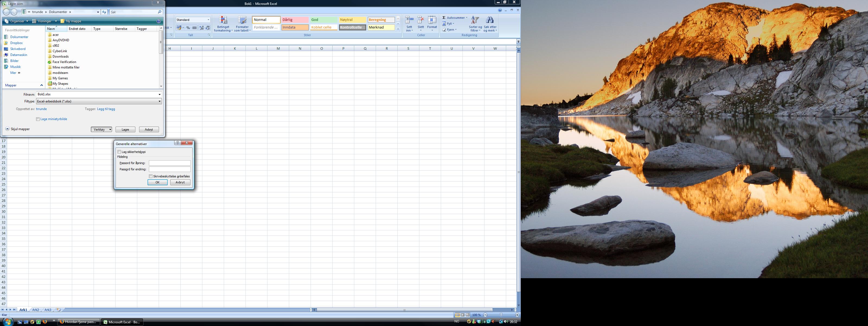Open Dokumenter favorite link
The width and height of the screenshot is (868, 326).
pyautogui.click(x=19, y=37)
